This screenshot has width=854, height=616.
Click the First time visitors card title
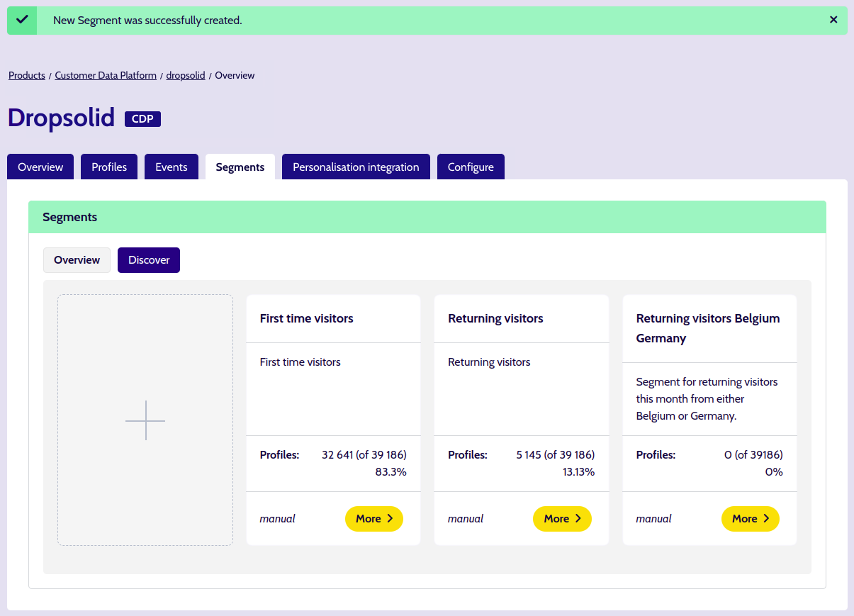coord(307,318)
